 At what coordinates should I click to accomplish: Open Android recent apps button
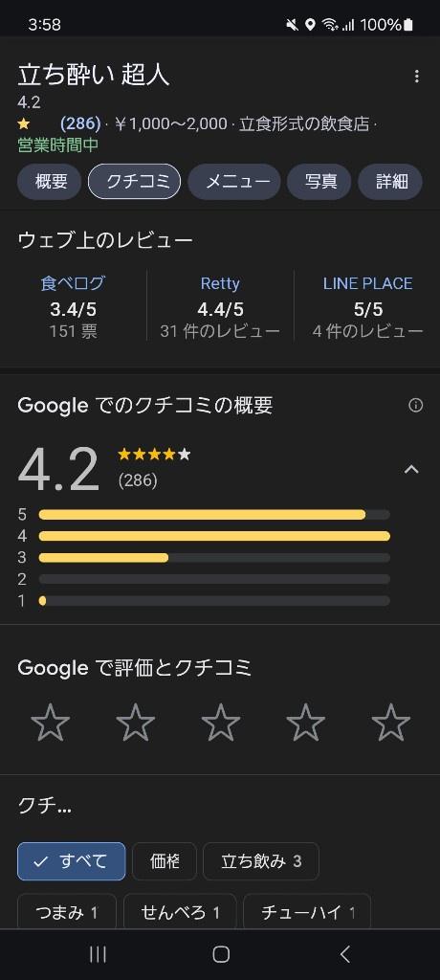click(98, 954)
